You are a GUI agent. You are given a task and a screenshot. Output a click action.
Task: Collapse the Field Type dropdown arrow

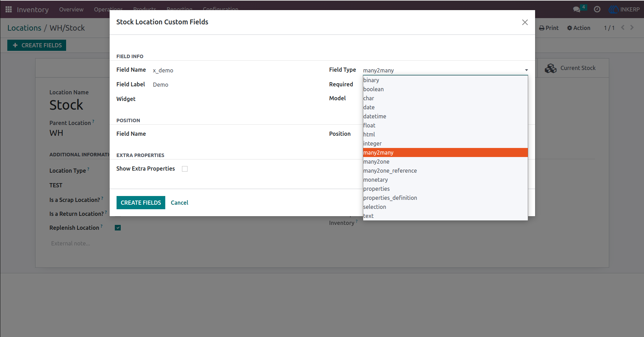(526, 70)
